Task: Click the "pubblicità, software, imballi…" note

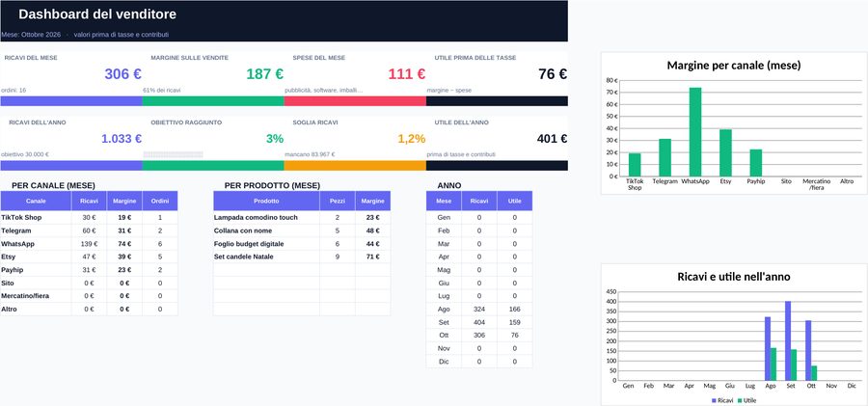Action: coord(324,90)
